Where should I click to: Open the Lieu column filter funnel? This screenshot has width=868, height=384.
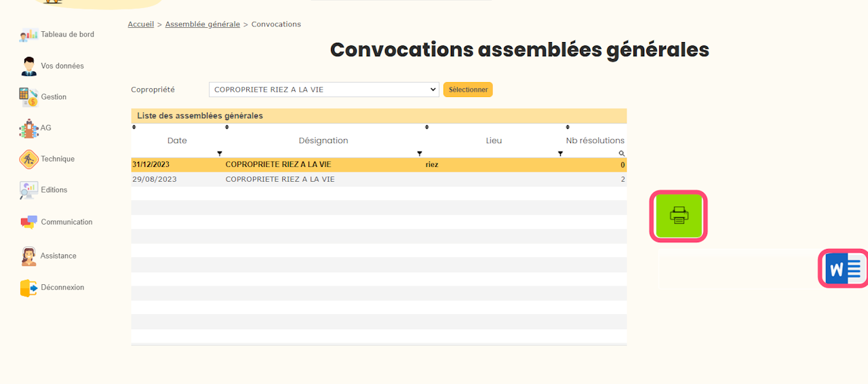pyautogui.click(x=560, y=154)
